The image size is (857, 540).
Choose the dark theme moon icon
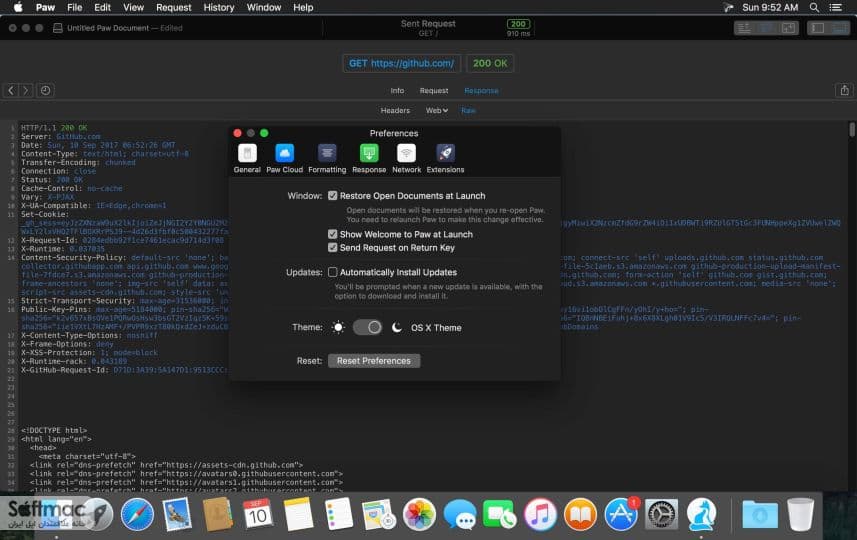[x=397, y=327]
